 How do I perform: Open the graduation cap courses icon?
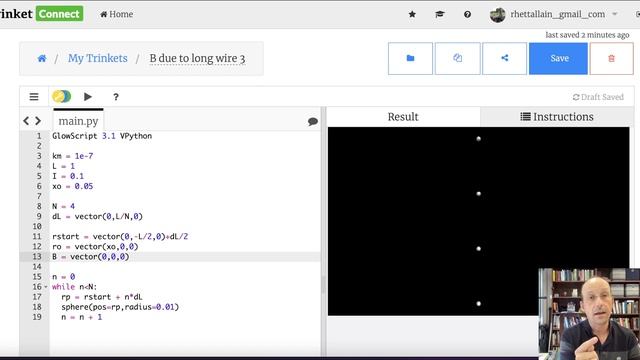click(x=440, y=14)
